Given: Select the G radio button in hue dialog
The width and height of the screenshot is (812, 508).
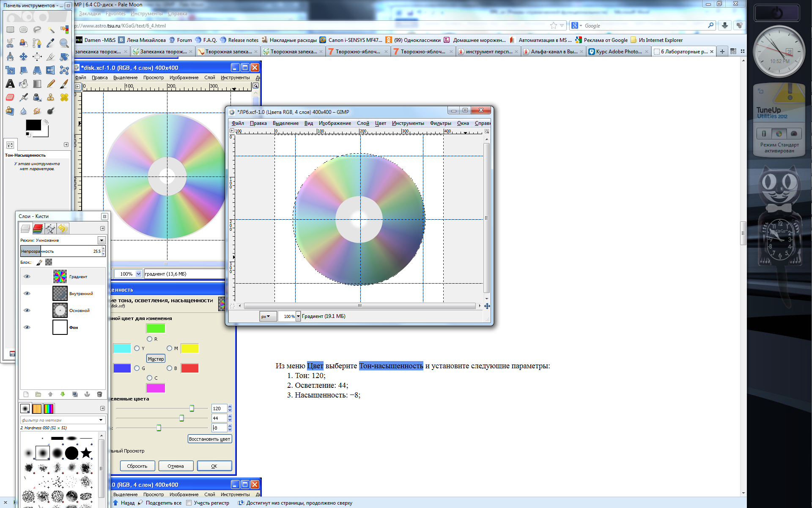Looking at the screenshot, I should click(137, 368).
